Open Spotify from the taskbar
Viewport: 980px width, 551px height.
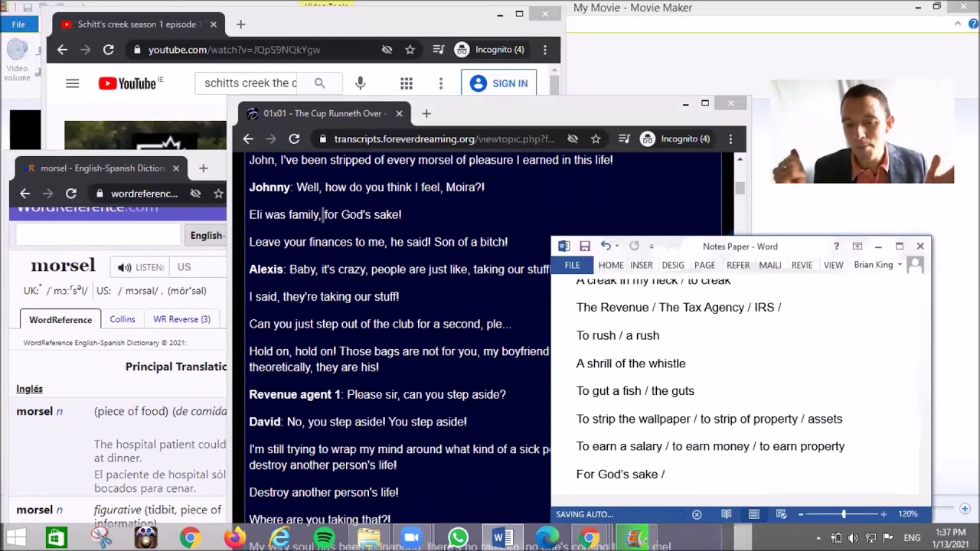point(325,538)
